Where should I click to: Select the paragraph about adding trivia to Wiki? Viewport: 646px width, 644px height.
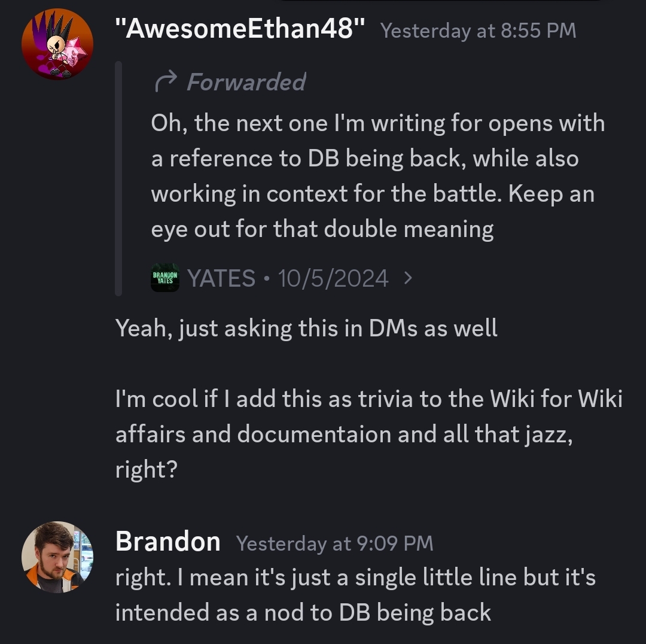(368, 434)
